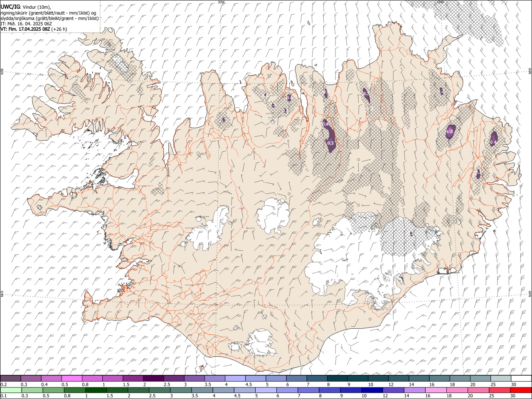Select the white upper swatch 25–30
This screenshot has height=399, width=532.
click(x=500, y=379)
